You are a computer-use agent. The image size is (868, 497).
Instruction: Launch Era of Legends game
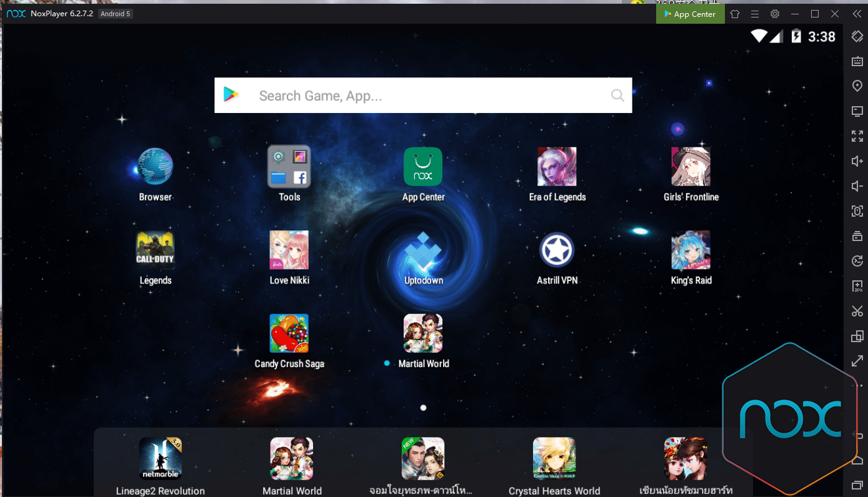coord(557,167)
